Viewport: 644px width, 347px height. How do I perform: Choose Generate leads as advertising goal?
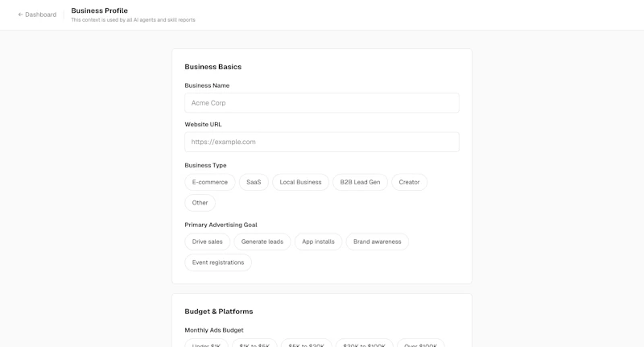(x=262, y=242)
